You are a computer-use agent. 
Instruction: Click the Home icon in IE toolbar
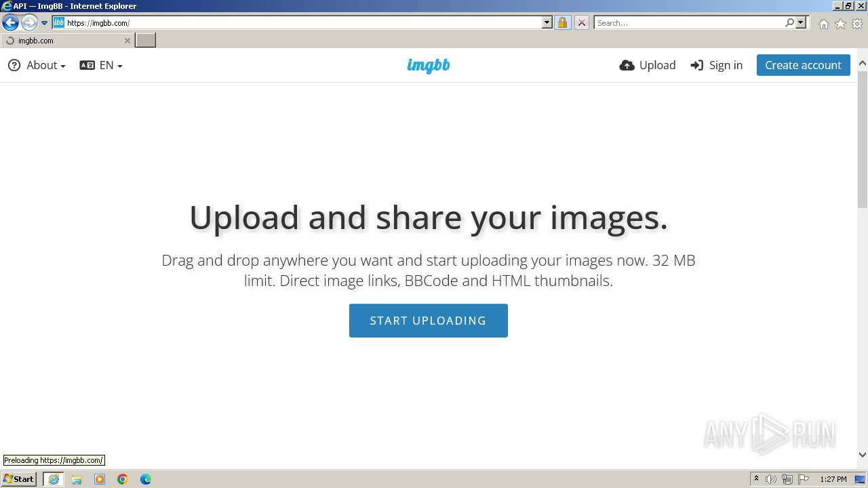click(x=823, y=24)
